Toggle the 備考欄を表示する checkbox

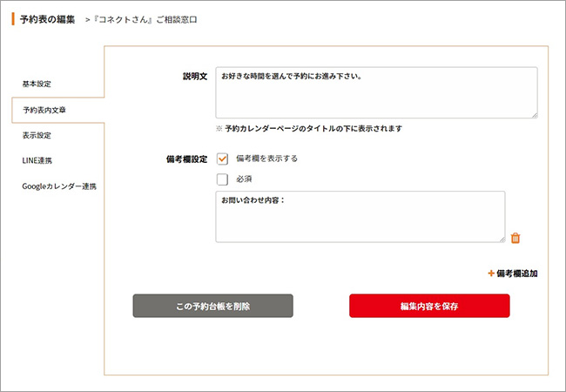click(222, 159)
